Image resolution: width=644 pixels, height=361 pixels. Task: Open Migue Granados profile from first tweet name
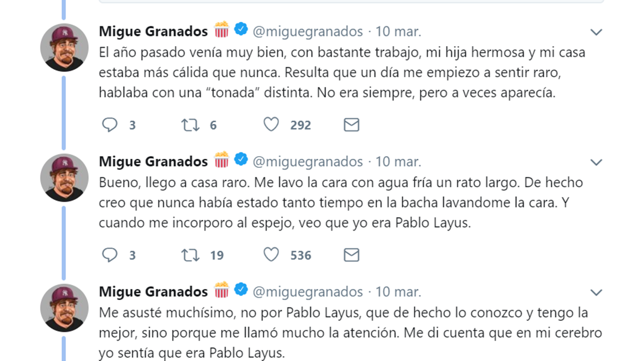pos(153,31)
